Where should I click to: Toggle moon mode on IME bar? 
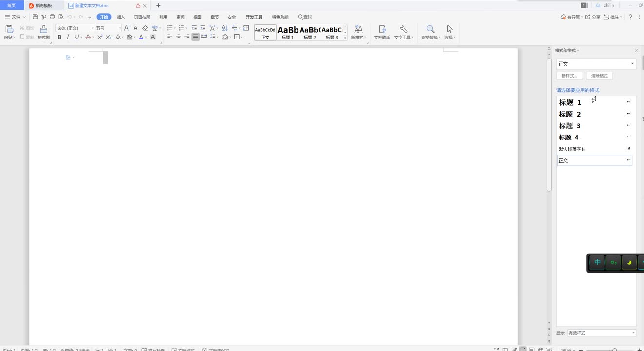629,262
